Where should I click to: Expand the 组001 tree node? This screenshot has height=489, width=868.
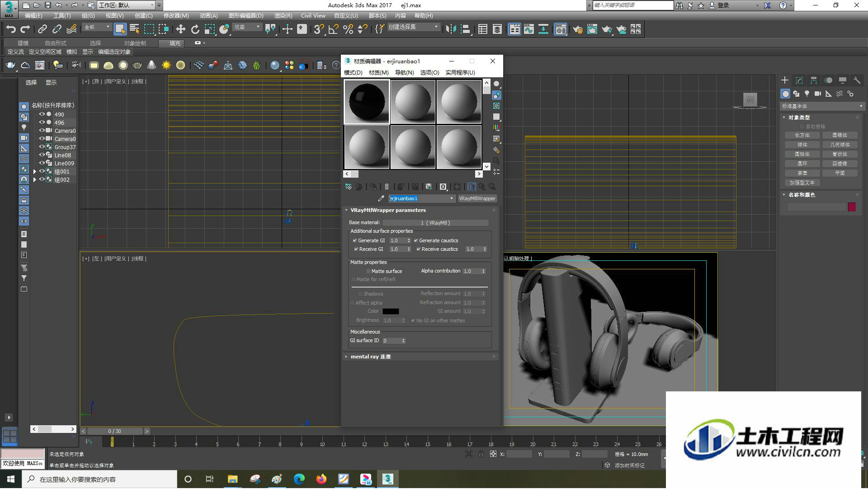click(x=34, y=172)
